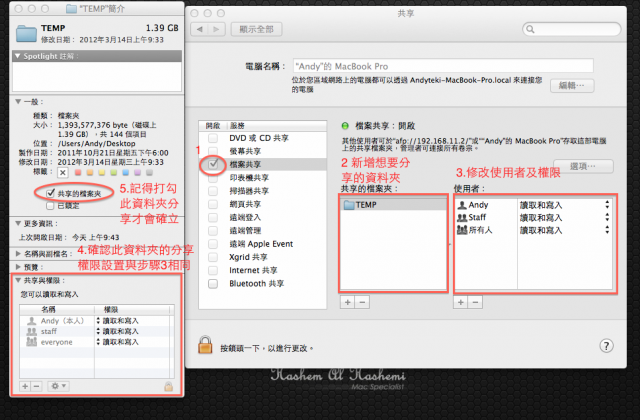Click TEMP folder icon in info window header
Screen dimensions: 640x420
26,34
